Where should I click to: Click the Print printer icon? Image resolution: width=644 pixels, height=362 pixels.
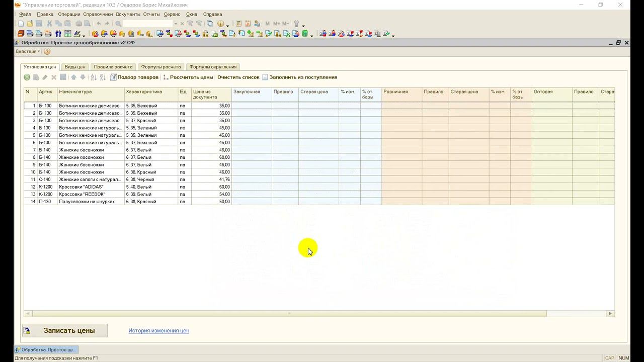click(79, 24)
